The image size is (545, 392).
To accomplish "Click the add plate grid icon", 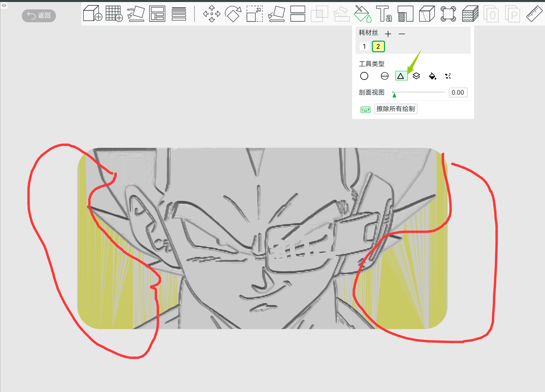I will point(114,14).
